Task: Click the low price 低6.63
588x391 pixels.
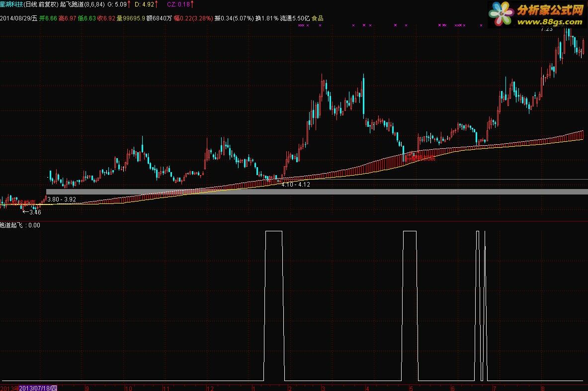Action: (x=87, y=18)
